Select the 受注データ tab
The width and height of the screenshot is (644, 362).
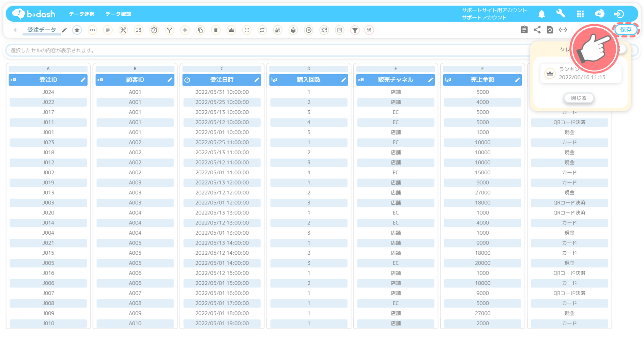(x=42, y=30)
